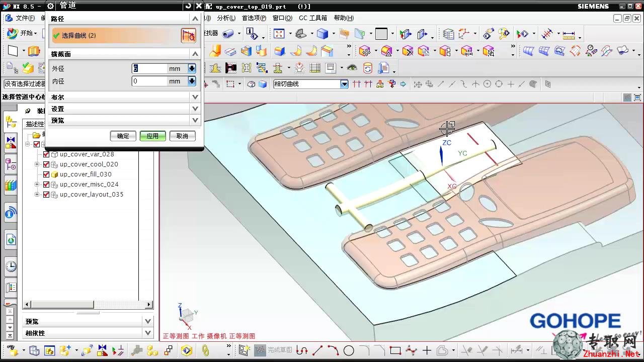Screen dimensions: 644x362
Task: Uncheck the up_cover_var_028 component checkbox
Action: pyautogui.click(x=46, y=154)
